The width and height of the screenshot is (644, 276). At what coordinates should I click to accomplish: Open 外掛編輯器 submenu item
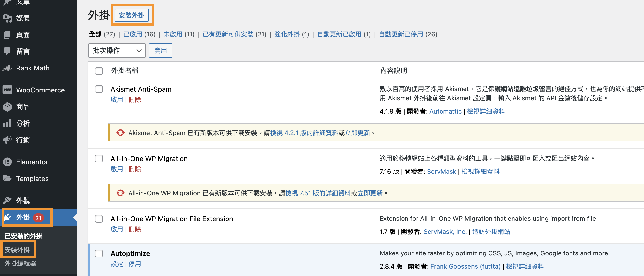20,263
